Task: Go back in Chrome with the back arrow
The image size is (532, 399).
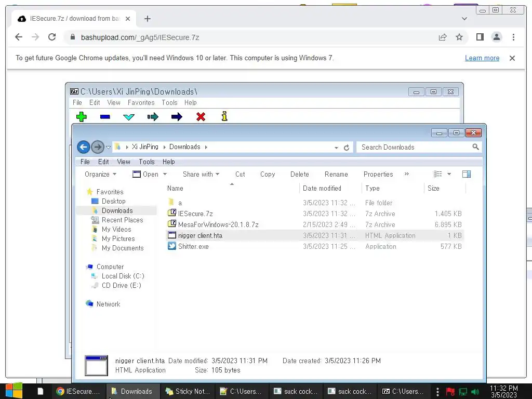Action: 19,37
